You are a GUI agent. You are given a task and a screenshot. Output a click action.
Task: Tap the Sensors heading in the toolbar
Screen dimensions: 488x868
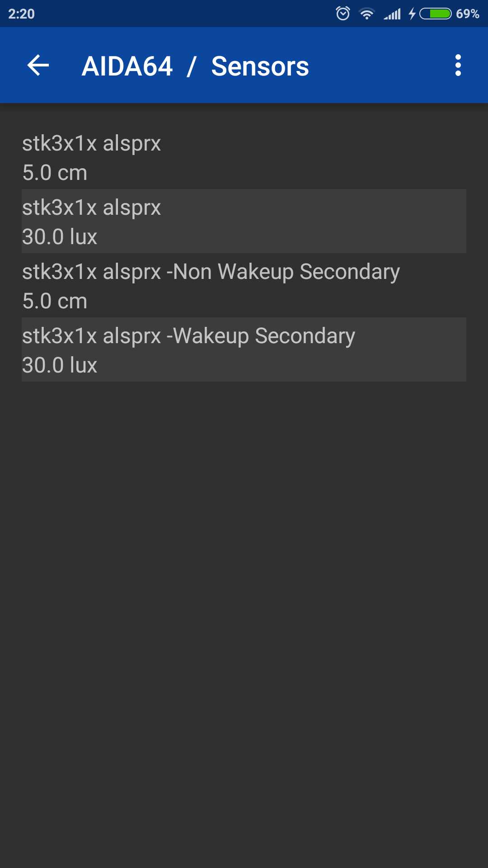260,66
